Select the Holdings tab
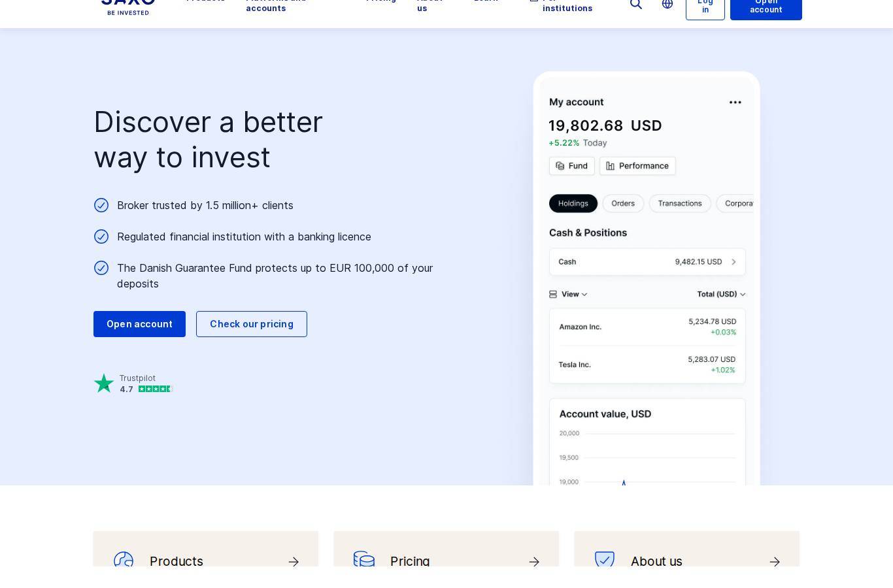Image resolution: width=893 pixels, height=588 pixels. click(x=573, y=203)
